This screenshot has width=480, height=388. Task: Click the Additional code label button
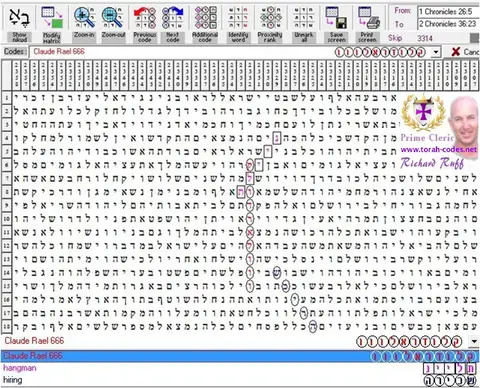tap(205, 37)
